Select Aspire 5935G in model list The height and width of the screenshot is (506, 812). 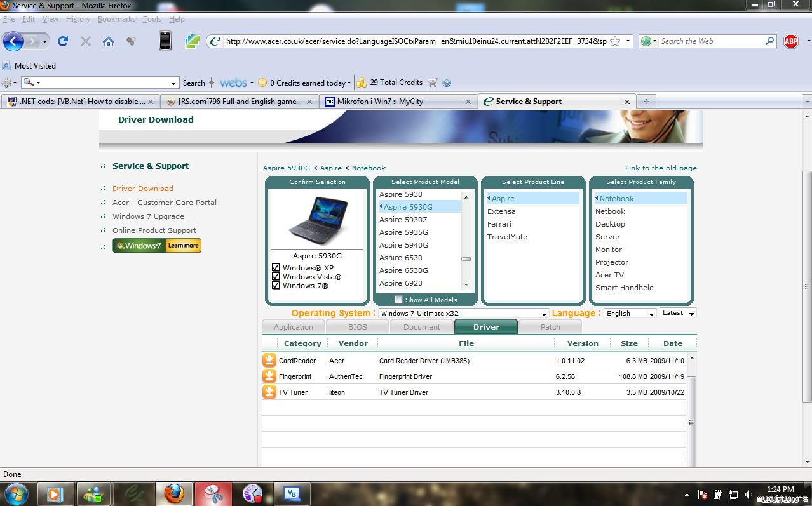point(403,232)
